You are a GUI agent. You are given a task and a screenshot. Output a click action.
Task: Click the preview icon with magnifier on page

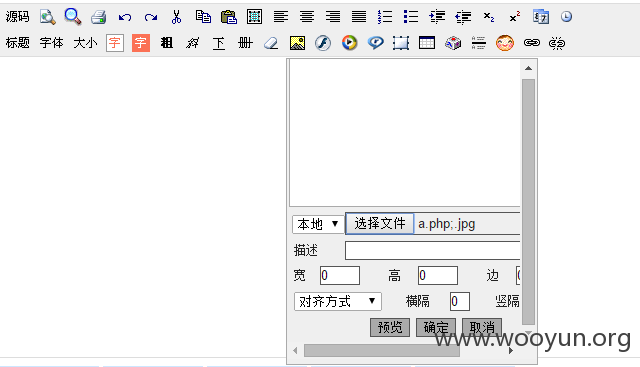pyautogui.click(x=47, y=17)
